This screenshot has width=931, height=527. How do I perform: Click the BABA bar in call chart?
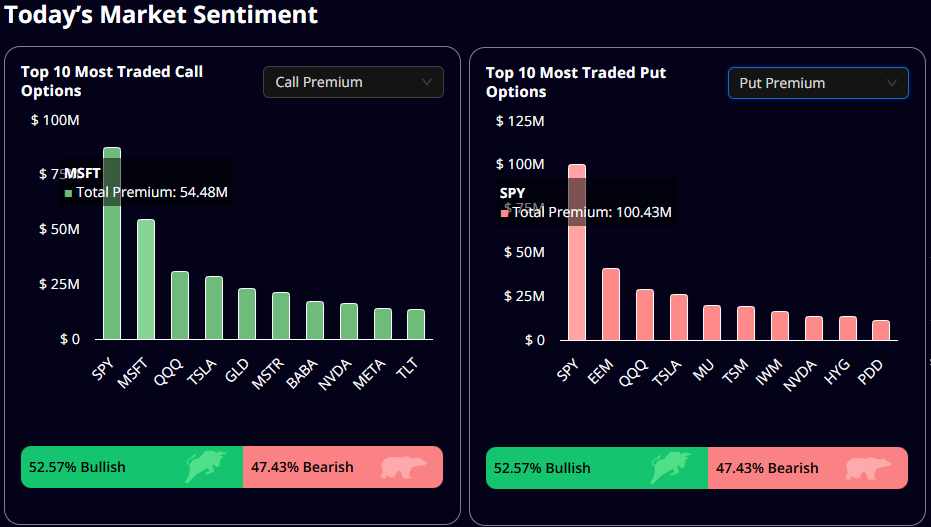coord(315,320)
